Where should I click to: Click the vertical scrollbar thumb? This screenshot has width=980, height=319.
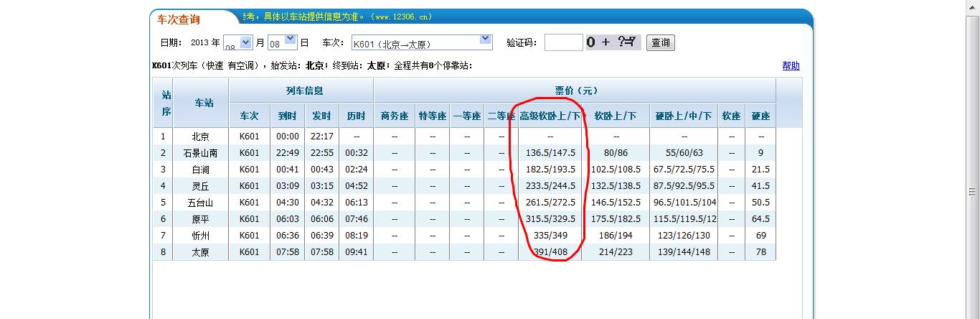[x=974, y=191]
